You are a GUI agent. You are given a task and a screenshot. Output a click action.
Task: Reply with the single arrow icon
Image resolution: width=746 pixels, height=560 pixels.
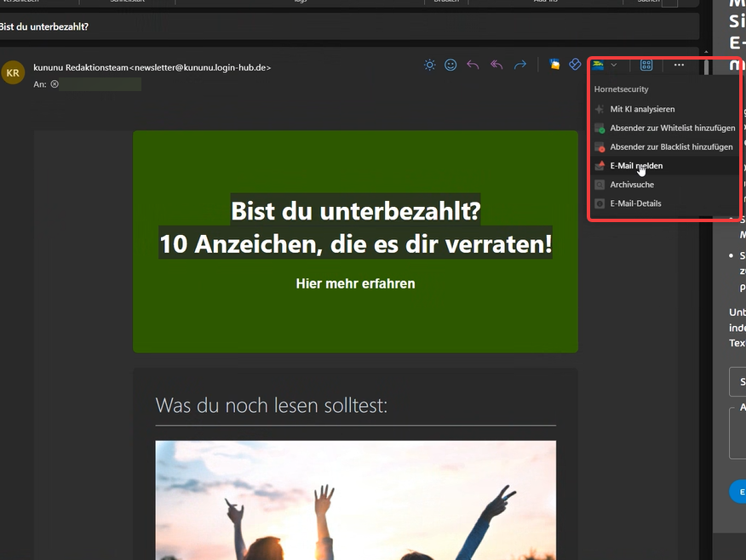(473, 65)
